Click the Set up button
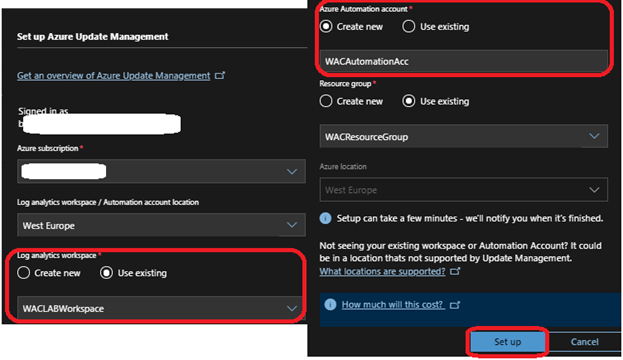 (507, 342)
